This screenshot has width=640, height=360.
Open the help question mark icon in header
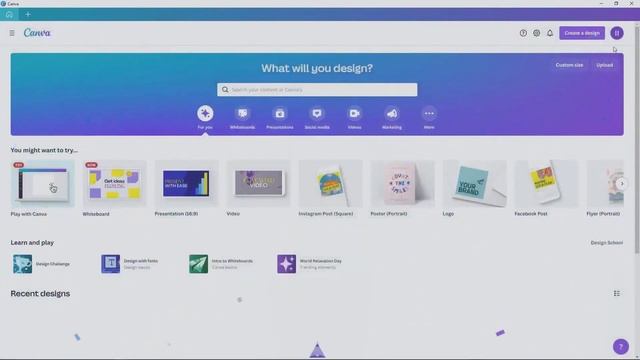523,33
